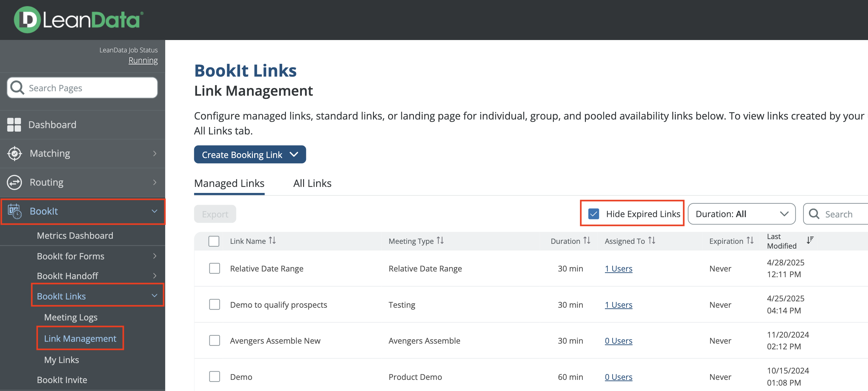The height and width of the screenshot is (391, 868).
Task: Click the BookIt calendar clock icon
Action: pyautogui.click(x=15, y=211)
